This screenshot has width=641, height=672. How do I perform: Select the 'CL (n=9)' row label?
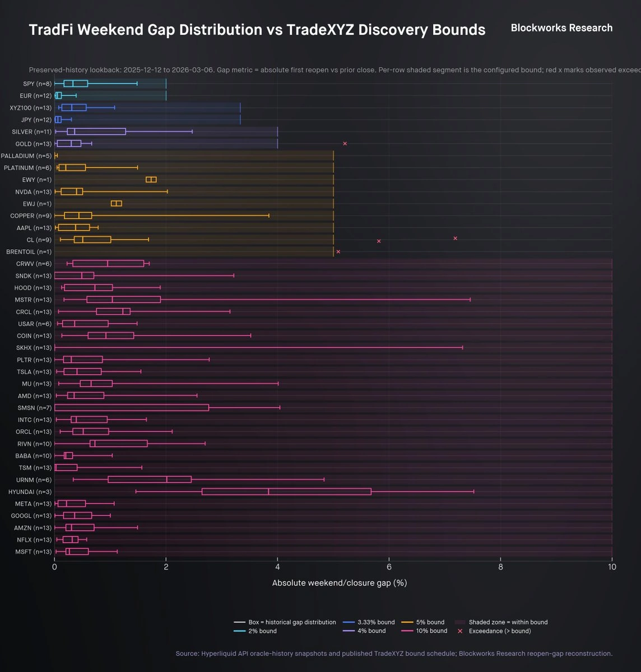pos(39,240)
